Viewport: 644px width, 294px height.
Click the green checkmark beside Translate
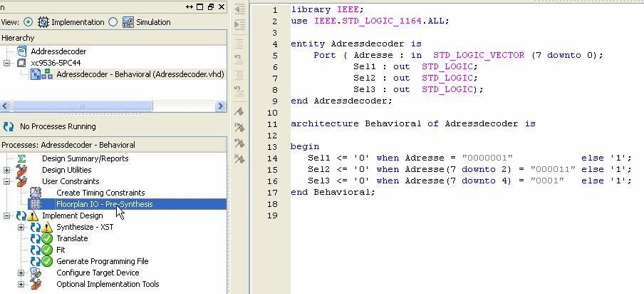47,238
